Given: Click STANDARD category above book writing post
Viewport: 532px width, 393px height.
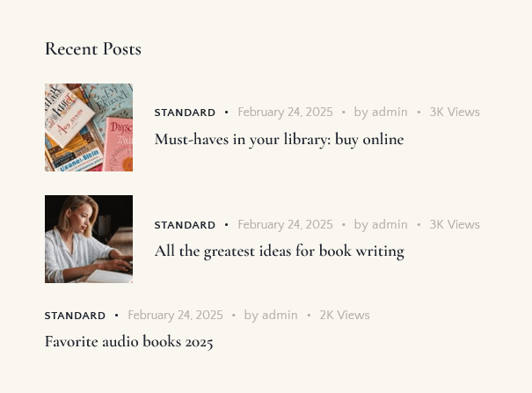Looking at the screenshot, I should click(185, 225).
